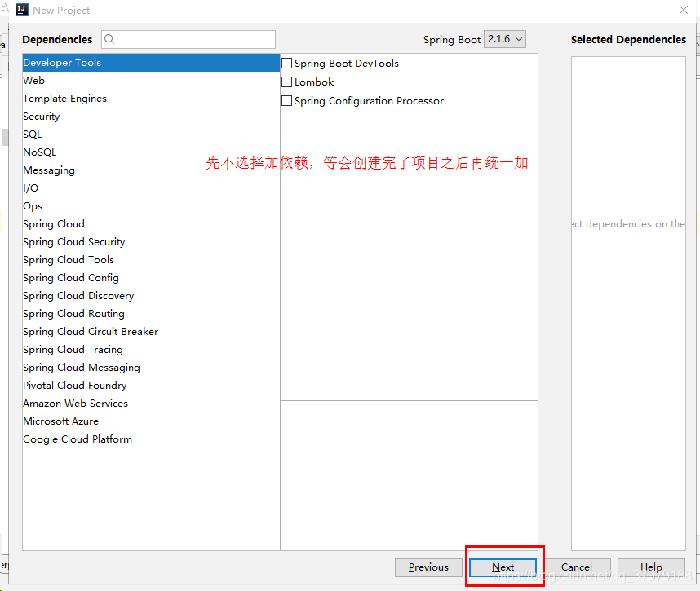Choose Google Cloud Platform category
The height and width of the screenshot is (591, 700).
151,439
